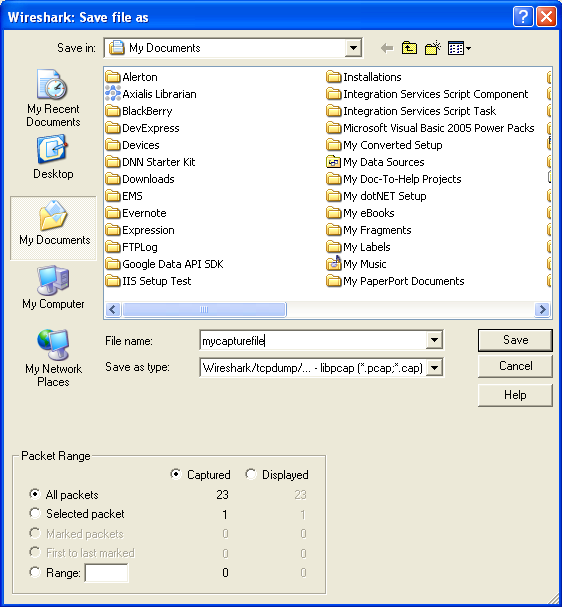
Task: Open My Network Places shortcut
Action: tap(53, 358)
